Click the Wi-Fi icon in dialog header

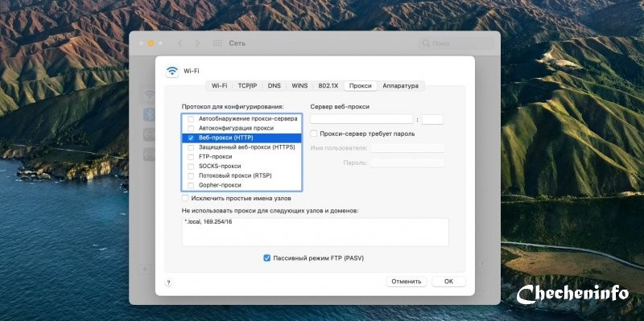coord(172,71)
